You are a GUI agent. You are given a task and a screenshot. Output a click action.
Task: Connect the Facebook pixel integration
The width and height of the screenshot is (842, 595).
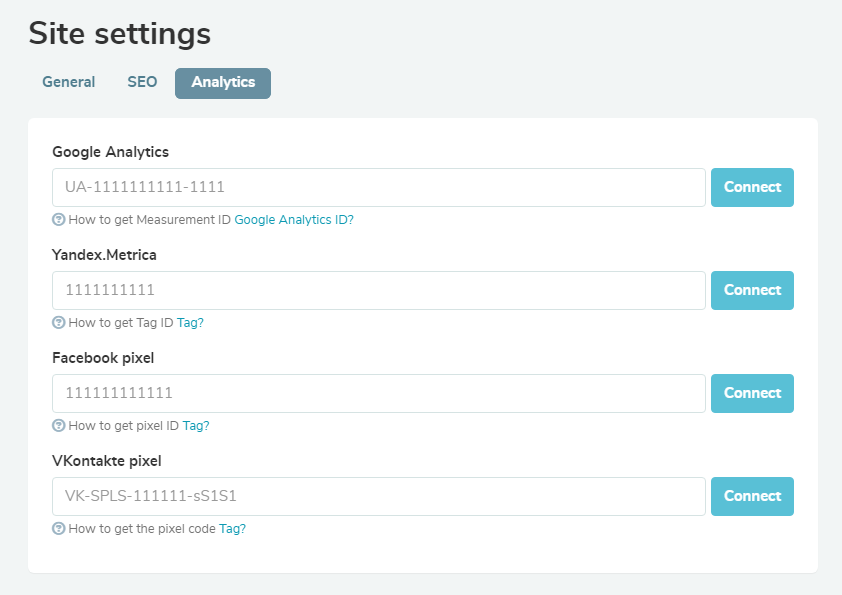[x=752, y=393]
